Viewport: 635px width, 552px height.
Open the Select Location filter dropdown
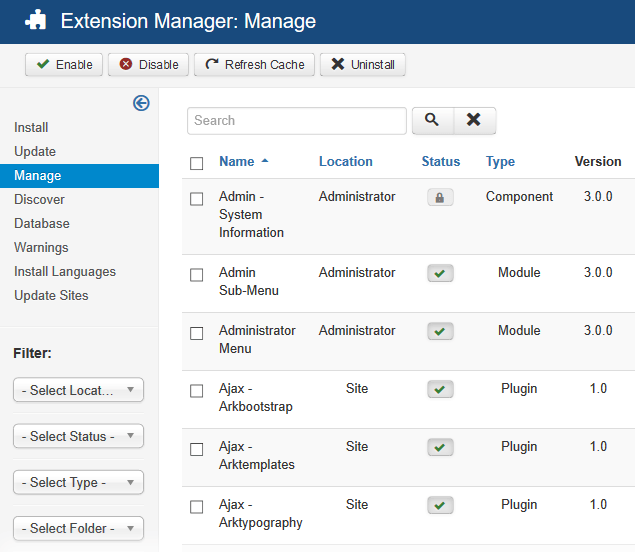tap(78, 390)
